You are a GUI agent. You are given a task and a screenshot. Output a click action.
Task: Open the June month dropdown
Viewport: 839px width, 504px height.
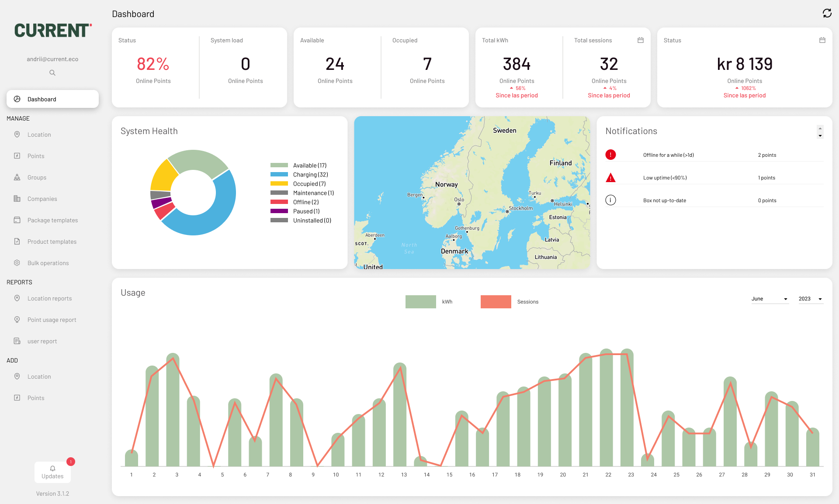(770, 299)
